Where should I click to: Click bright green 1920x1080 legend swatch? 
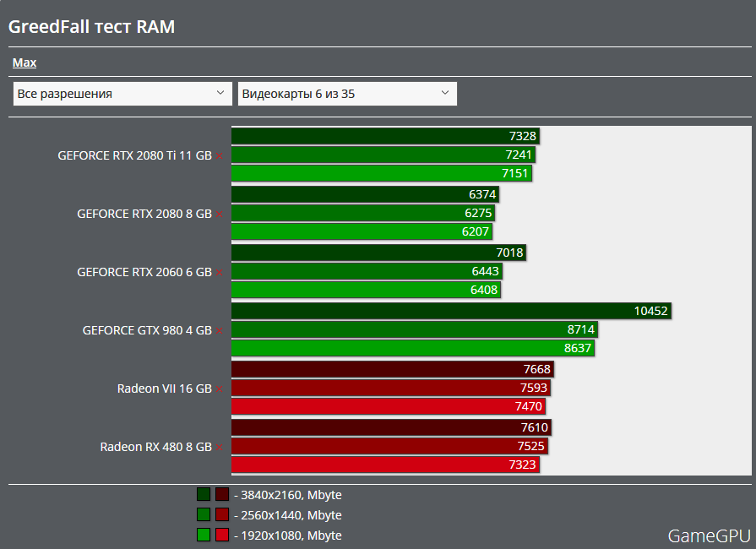(204, 535)
